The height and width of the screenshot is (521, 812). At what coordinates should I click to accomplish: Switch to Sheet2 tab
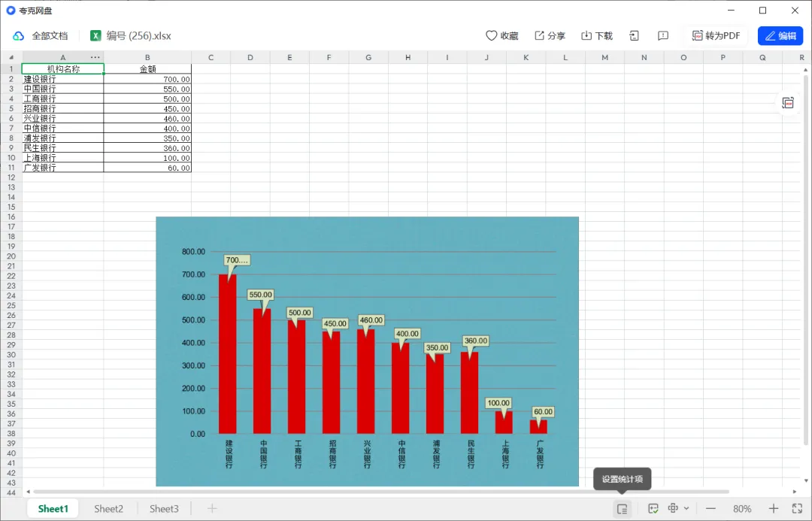pyautogui.click(x=109, y=508)
